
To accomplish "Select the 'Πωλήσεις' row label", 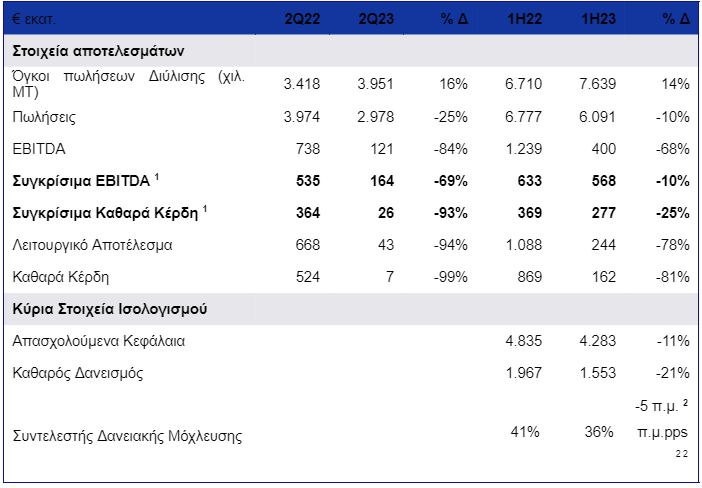I will [43, 117].
